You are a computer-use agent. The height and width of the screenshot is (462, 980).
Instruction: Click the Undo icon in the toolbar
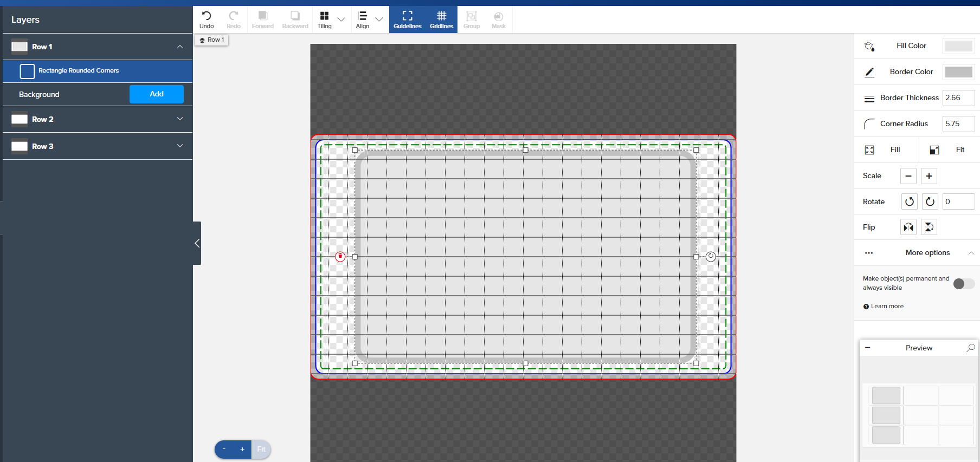pos(207,16)
